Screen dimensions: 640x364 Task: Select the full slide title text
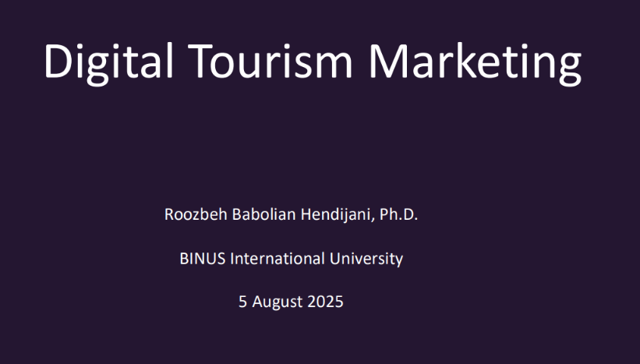(x=312, y=62)
